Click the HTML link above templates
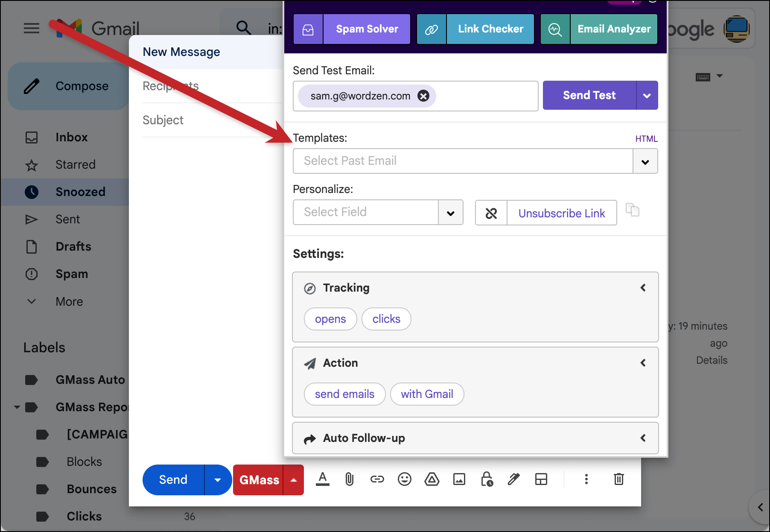 tap(646, 139)
